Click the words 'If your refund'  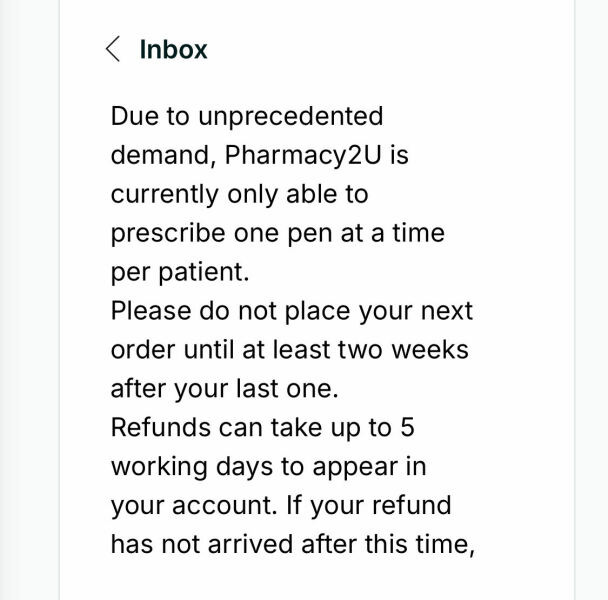pyautogui.click(x=368, y=506)
